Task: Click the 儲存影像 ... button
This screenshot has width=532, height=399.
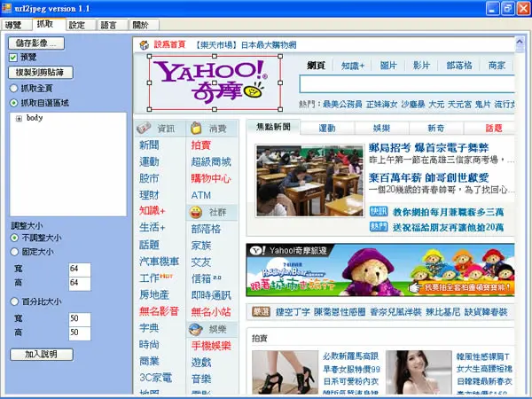Action: (x=36, y=43)
